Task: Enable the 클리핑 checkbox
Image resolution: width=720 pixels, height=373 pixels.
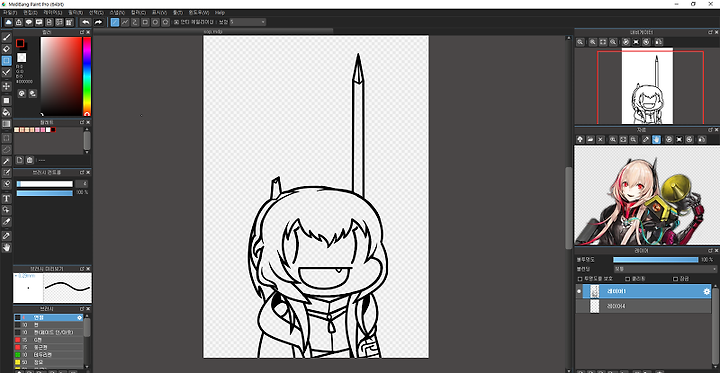Action: click(x=628, y=279)
